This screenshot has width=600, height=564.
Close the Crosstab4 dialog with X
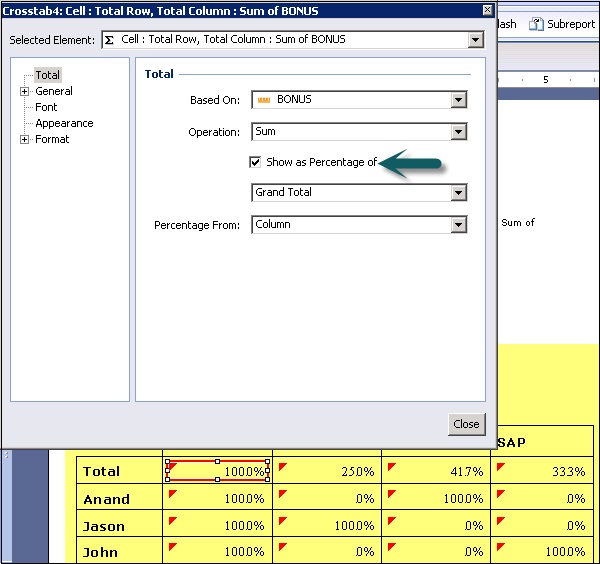[x=487, y=10]
